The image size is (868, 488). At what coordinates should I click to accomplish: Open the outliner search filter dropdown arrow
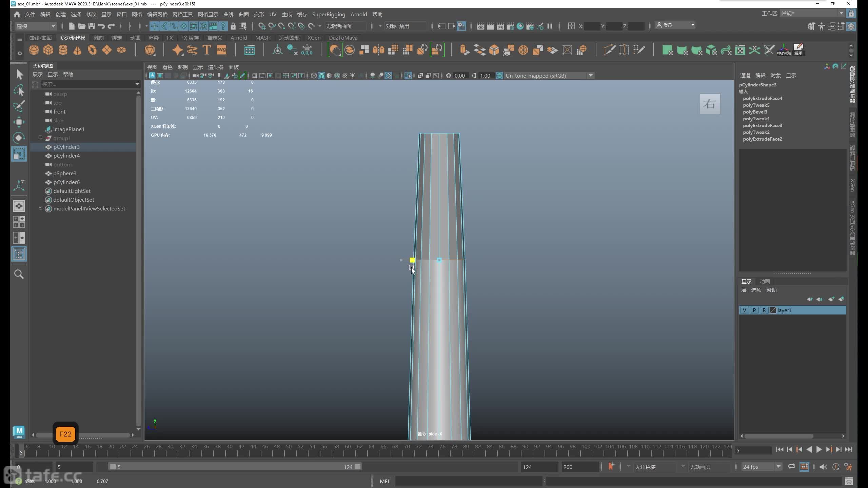[x=137, y=84]
